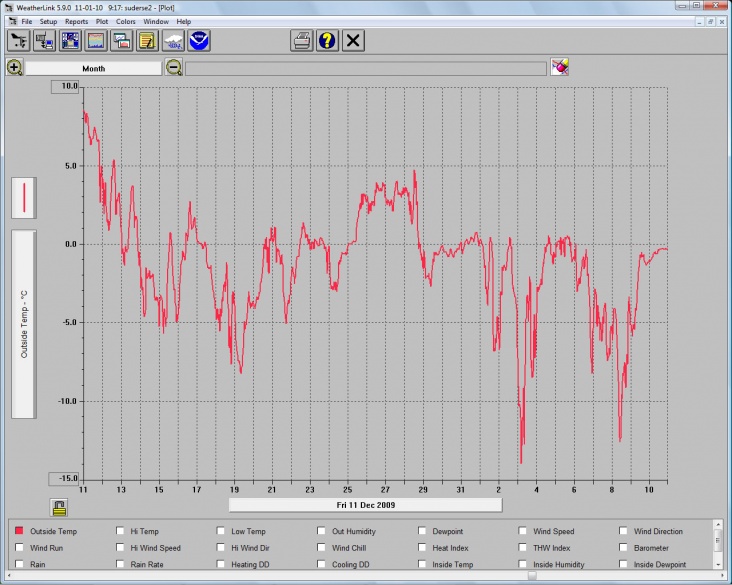This screenshot has height=585, width=732.
Task: Click the eraser clear-plot icon
Action: tap(560, 67)
